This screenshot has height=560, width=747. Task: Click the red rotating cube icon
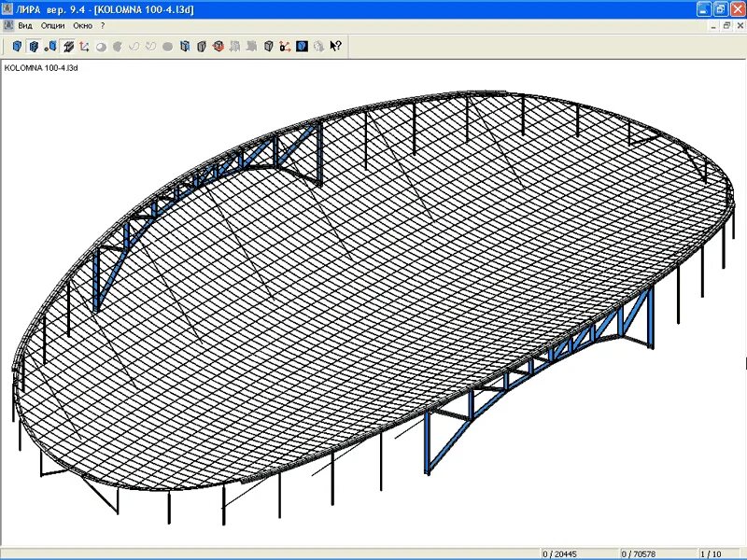[218, 46]
